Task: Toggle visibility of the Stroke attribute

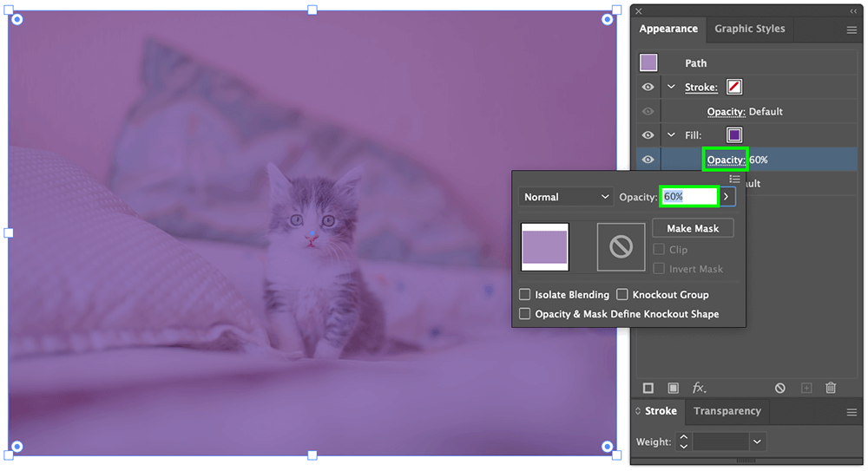Action: click(648, 88)
